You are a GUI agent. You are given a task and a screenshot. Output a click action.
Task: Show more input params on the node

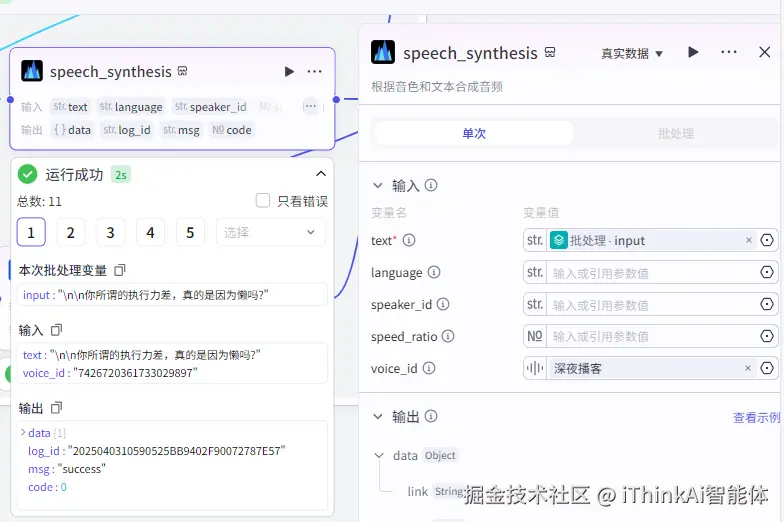point(310,106)
